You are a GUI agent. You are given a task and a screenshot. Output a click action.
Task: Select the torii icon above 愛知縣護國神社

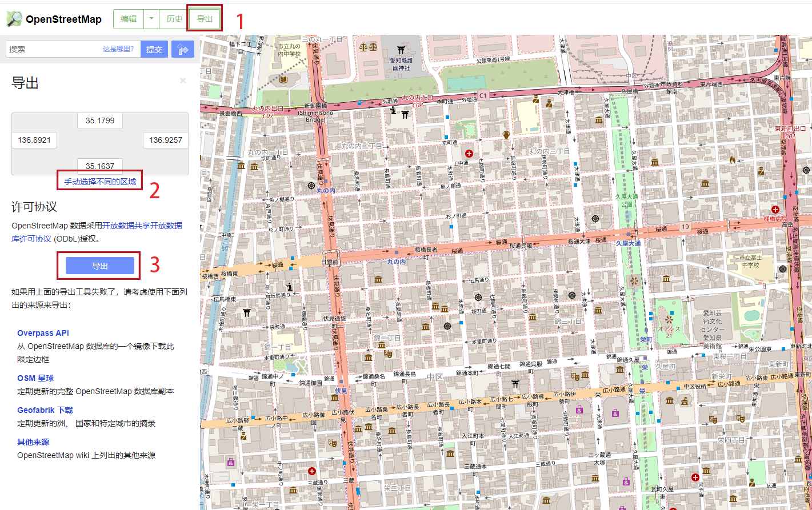tap(400, 50)
